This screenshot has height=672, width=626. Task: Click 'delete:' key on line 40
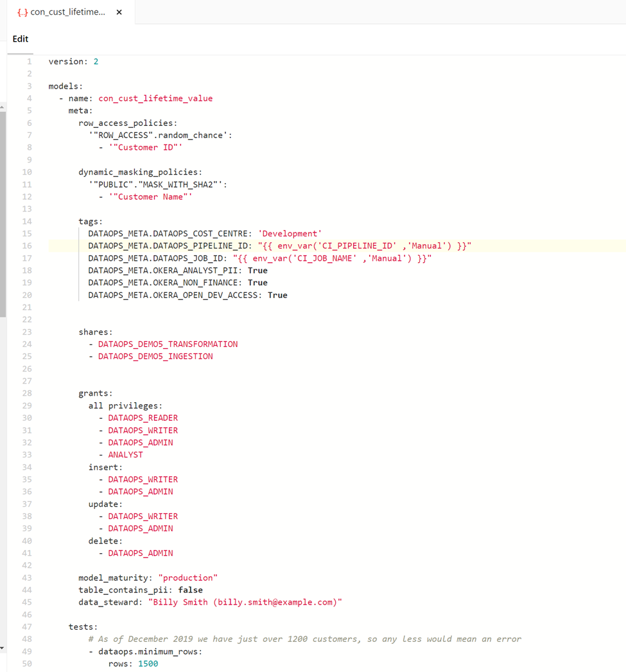(105, 541)
